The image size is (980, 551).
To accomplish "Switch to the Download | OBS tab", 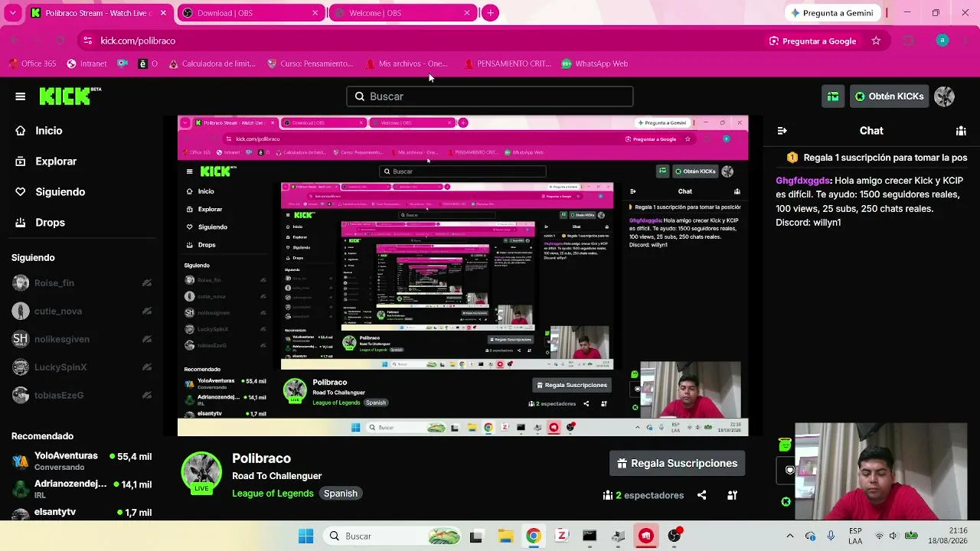I will [250, 13].
